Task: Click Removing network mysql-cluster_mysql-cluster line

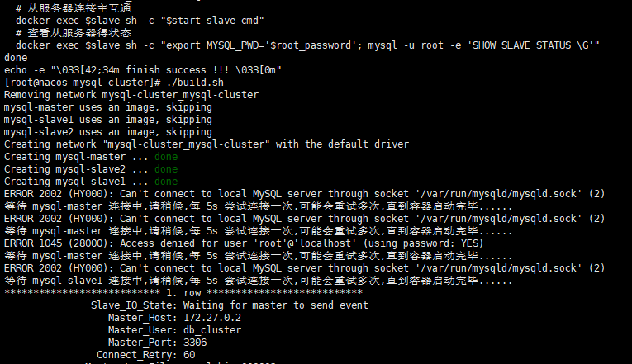Action: click(x=131, y=95)
